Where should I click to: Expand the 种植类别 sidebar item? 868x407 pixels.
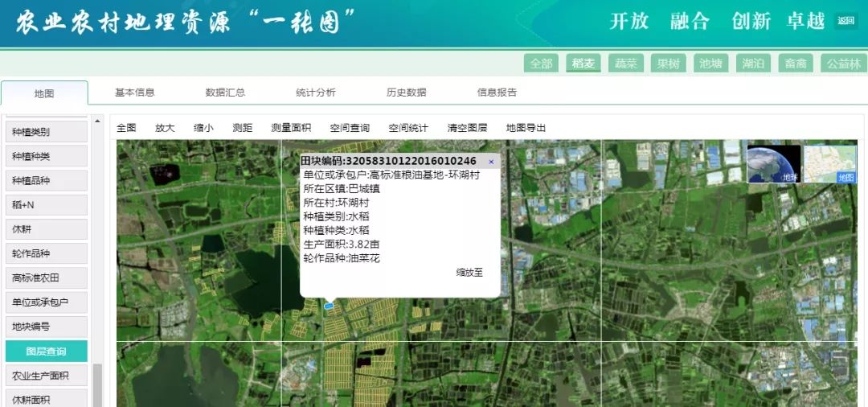(46, 132)
